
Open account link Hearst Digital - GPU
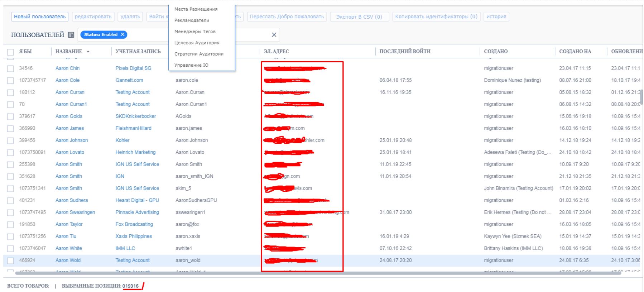point(137,200)
